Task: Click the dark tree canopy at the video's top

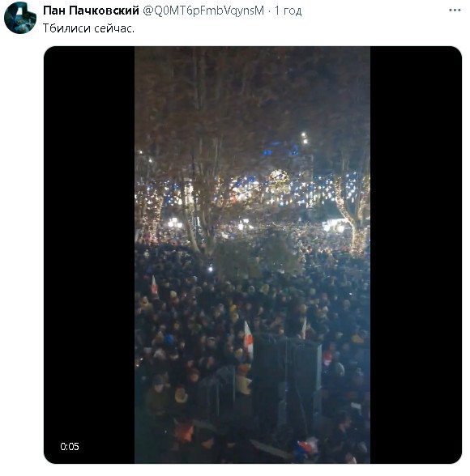Action: (252, 91)
